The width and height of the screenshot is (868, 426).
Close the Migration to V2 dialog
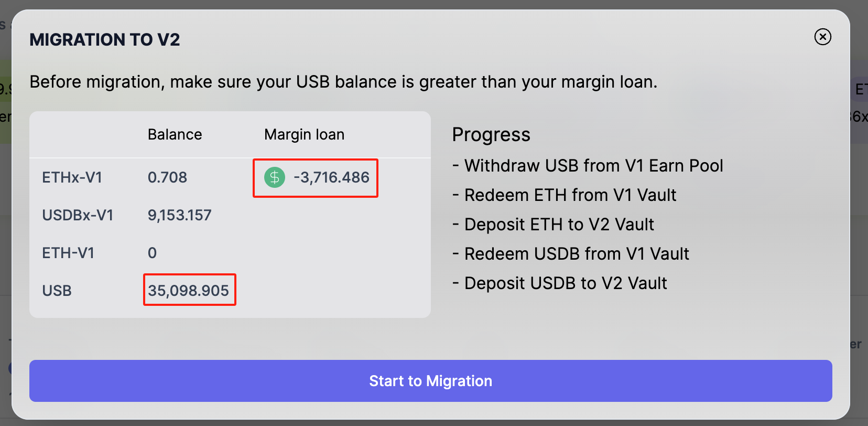(822, 37)
